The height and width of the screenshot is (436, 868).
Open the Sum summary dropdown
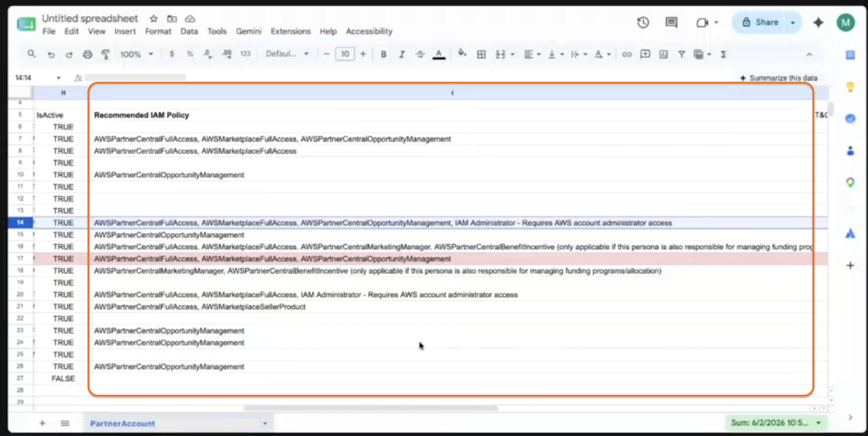coord(776,422)
